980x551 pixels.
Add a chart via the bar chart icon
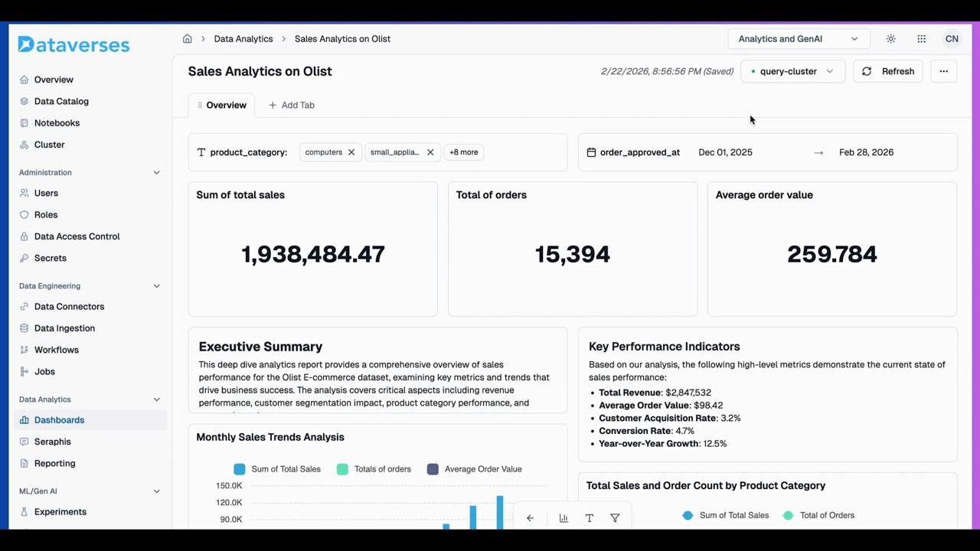point(563,518)
